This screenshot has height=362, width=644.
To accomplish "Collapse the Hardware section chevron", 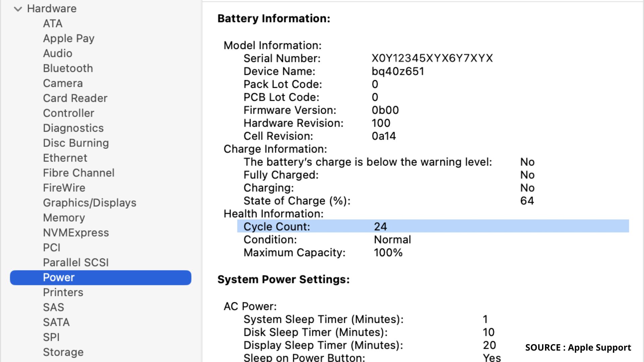I will 18,9.
